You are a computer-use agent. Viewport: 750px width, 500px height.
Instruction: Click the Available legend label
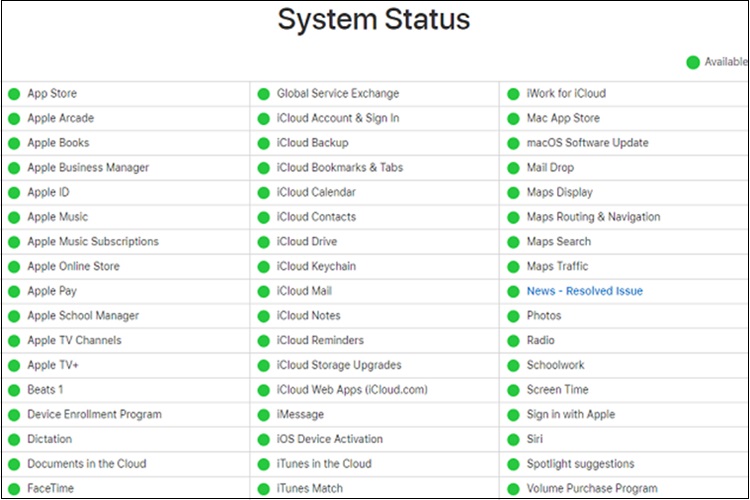pos(726,62)
